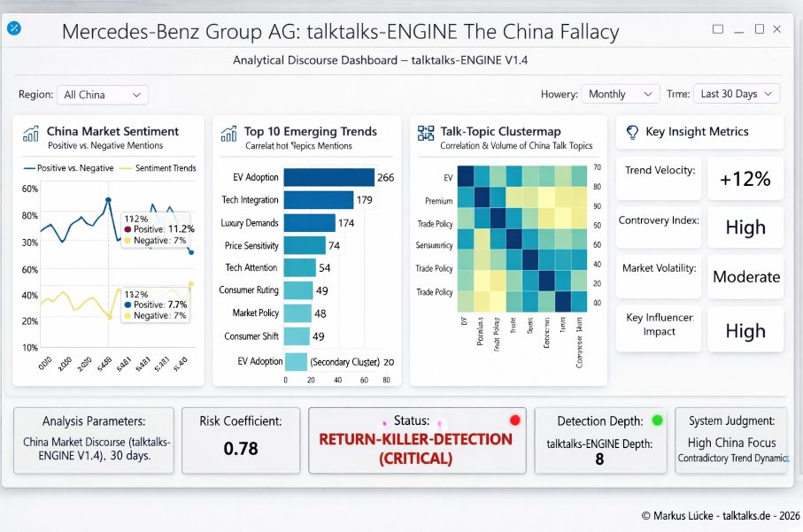
Task: Click the red status indicator dot
Action: (515, 420)
